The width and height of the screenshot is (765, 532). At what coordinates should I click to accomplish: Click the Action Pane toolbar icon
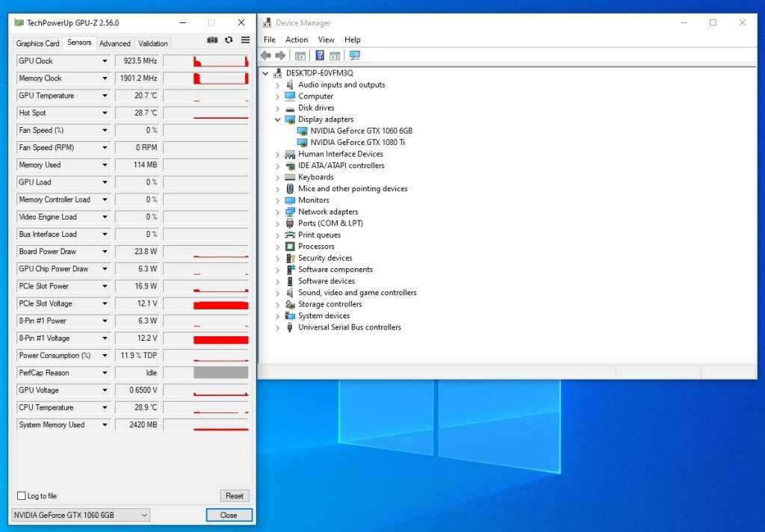click(335, 56)
